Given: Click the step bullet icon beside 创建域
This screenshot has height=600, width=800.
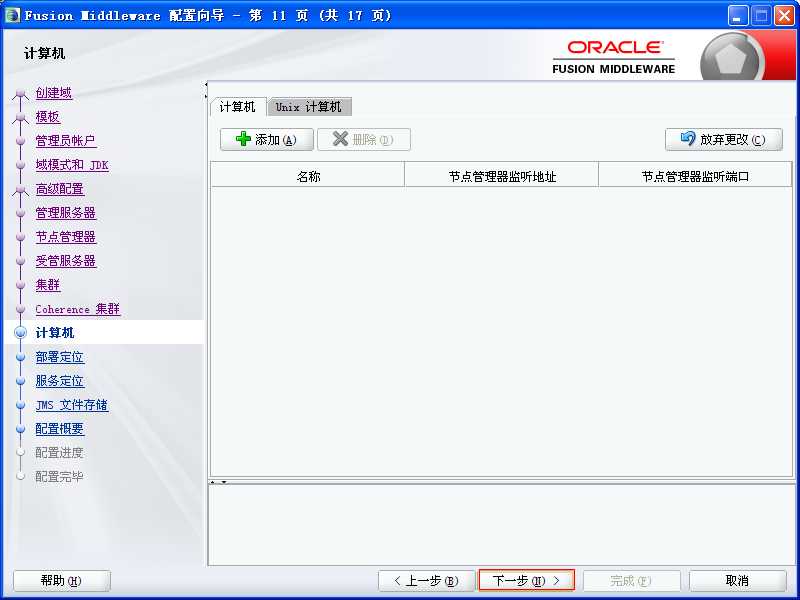Looking at the screenshot, I should click(x=20, y=93).
